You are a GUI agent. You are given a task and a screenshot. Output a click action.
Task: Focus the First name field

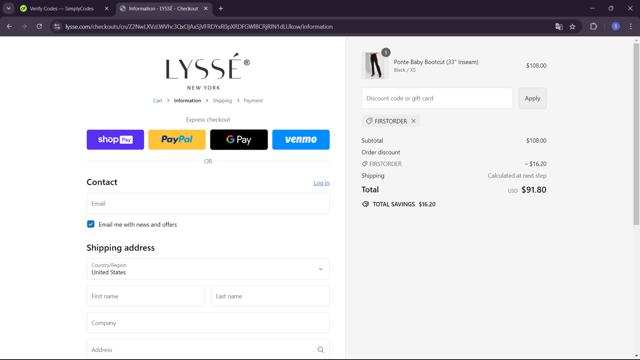pyautogui.click(x=146, y=296)
